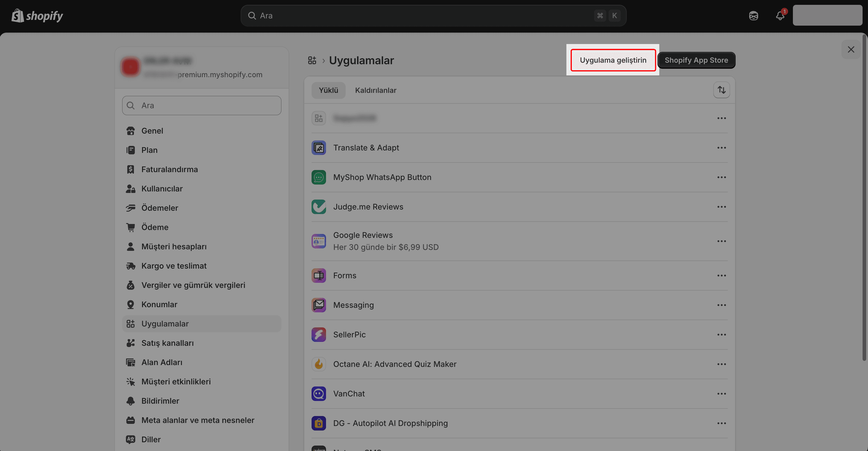
Task: Click the VanChat app icon
Action: [318, 394]
